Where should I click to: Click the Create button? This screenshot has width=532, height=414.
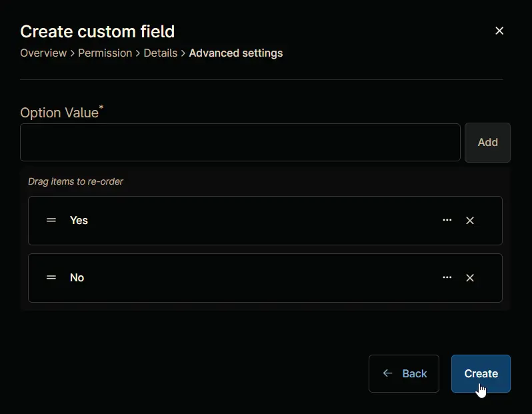pyautogui.click(x=481, y=373)
